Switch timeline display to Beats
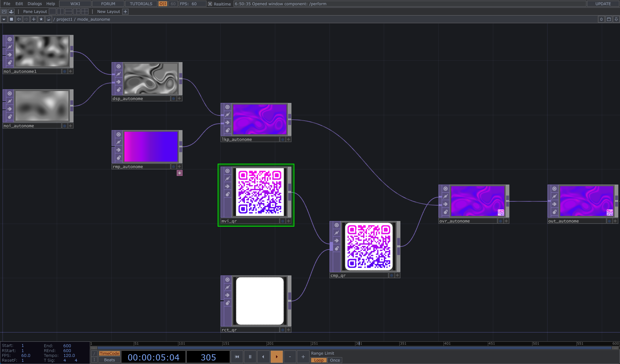 click(x=109, y=360)
